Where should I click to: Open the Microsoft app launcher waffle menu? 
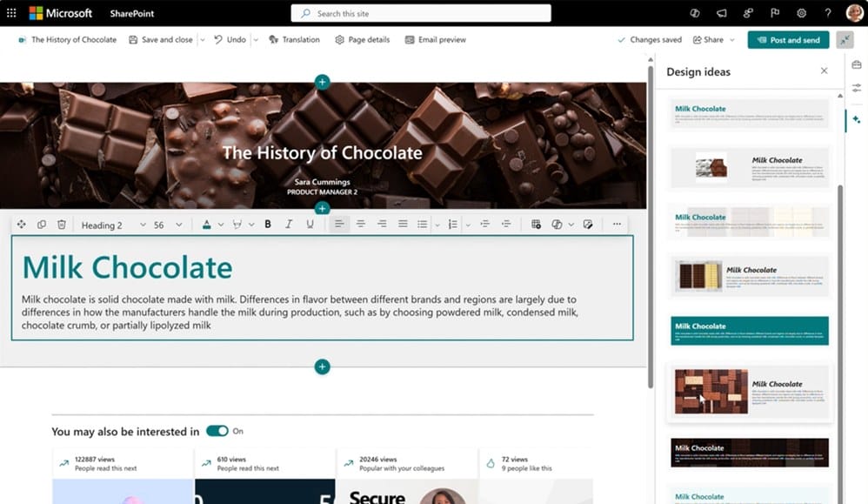[x=11, y=12]
